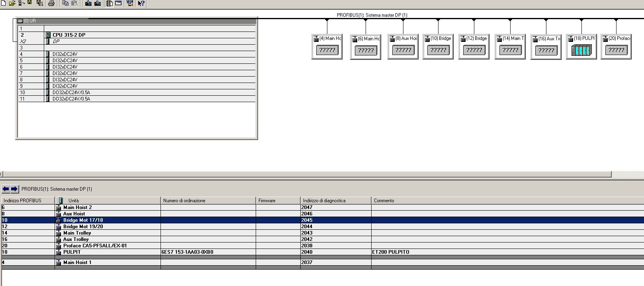Click the context Help arrow icon

pyautogui.click(x=141, y=3)
